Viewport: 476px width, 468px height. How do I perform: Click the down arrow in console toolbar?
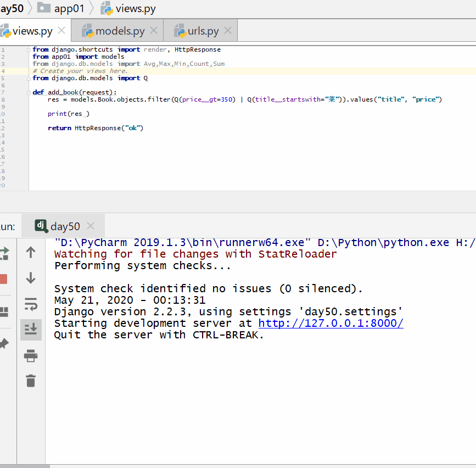point(31,278)
